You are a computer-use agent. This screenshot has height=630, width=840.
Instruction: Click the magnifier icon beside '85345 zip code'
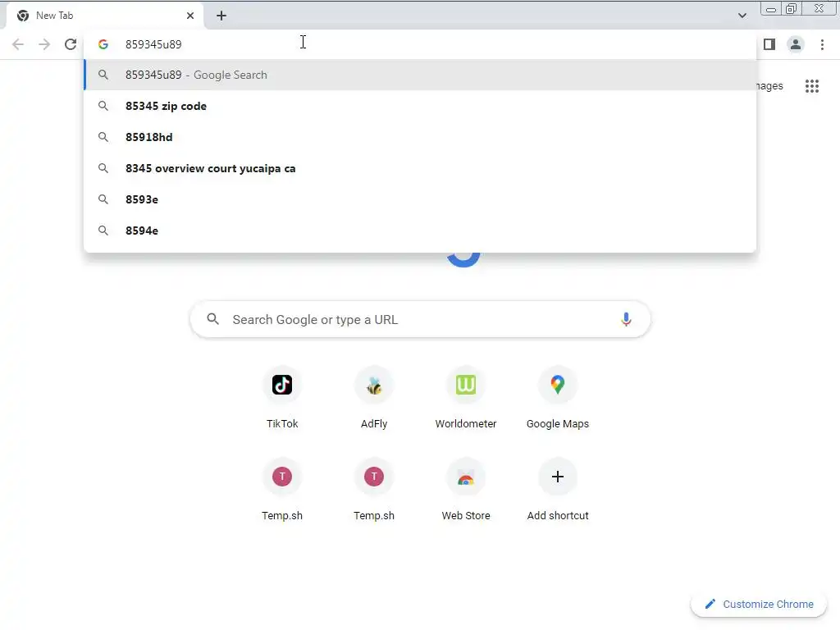click(103, 106)
